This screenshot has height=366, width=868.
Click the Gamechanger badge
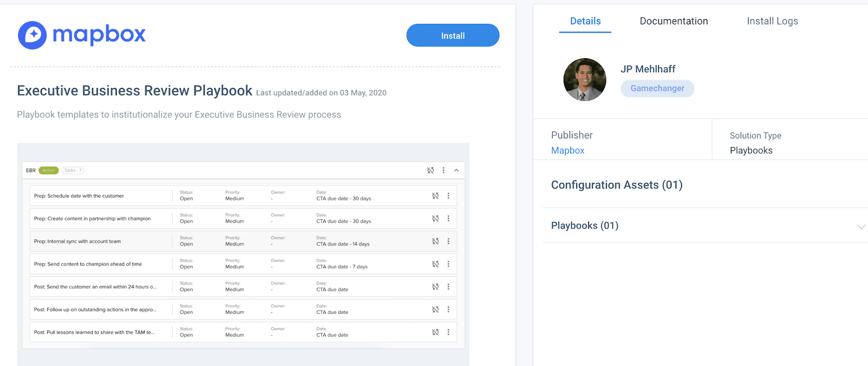coord(657,89)
